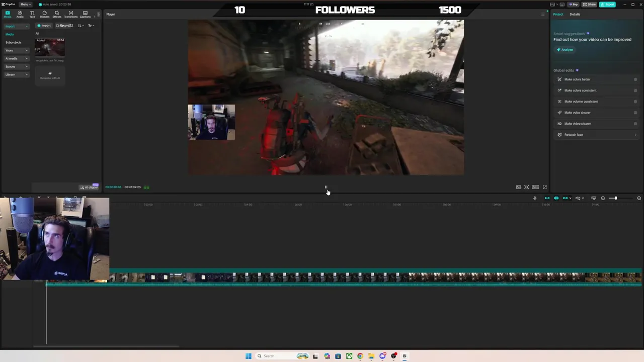Viewport: 644px width, 362px height.
Task: Open the player panel menu icon
Action: (x=542, y=14)
